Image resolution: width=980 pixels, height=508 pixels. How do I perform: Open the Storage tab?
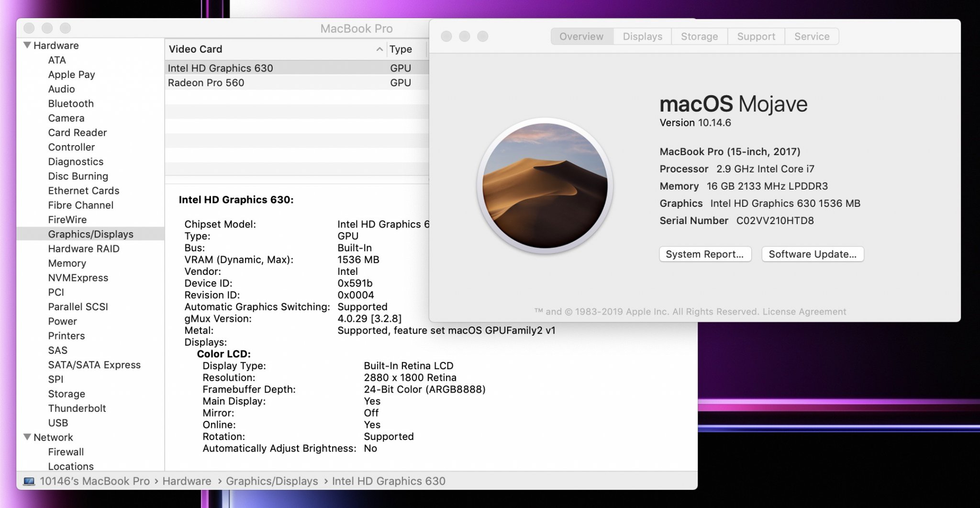(699, 36)
